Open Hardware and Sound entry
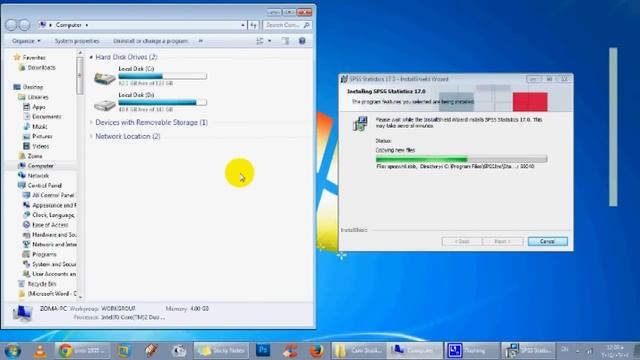 54,235
